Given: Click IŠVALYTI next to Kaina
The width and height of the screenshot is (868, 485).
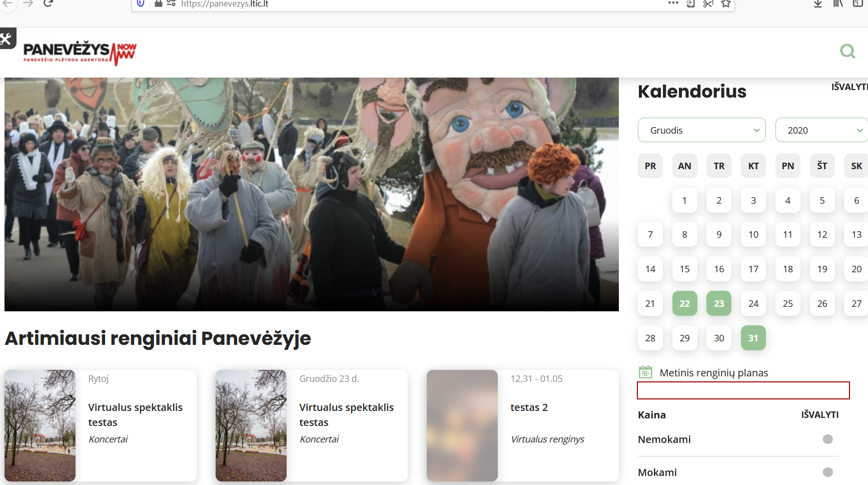Looking at the screenshot, I should pos(819,414).
